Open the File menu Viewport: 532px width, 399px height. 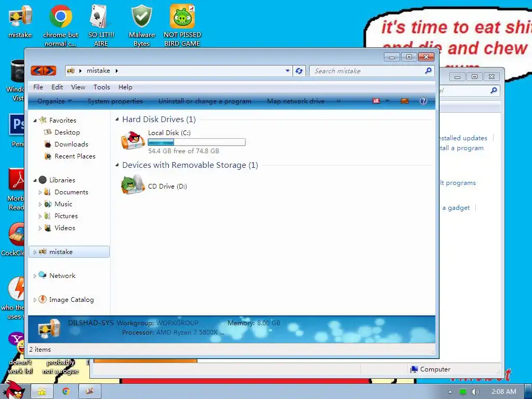coord(38,87)
